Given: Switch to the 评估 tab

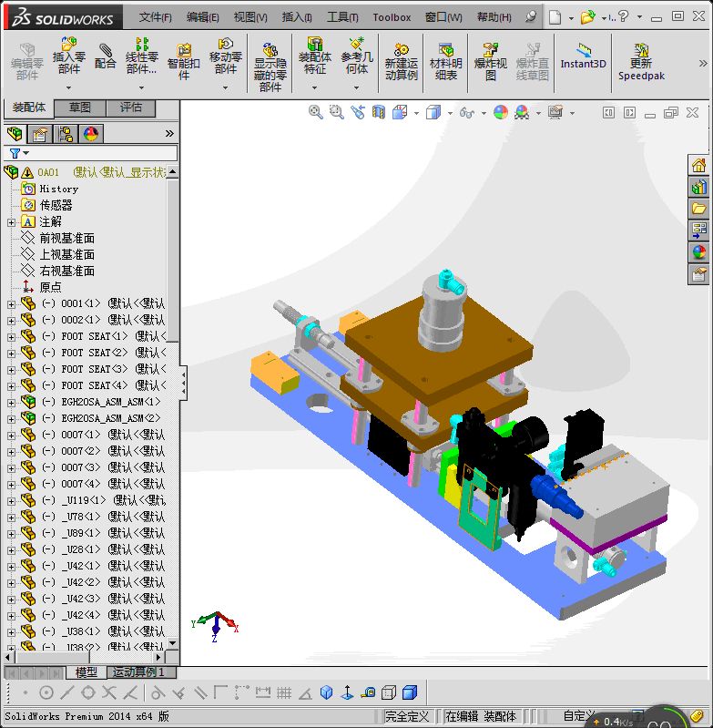Looking at the screenshot, I should point(131,108).
